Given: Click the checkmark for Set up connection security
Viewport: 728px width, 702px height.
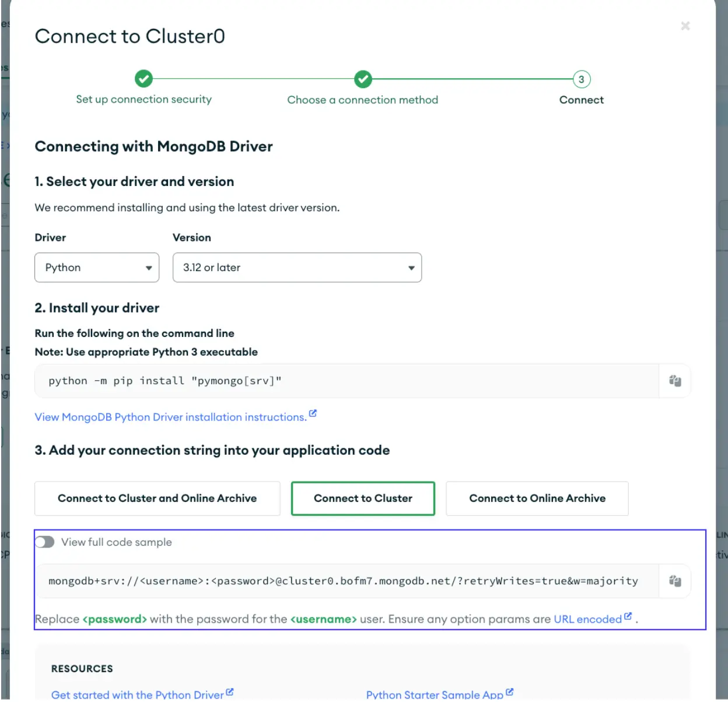Looking at the screenshot, I should tap(143, 79).
